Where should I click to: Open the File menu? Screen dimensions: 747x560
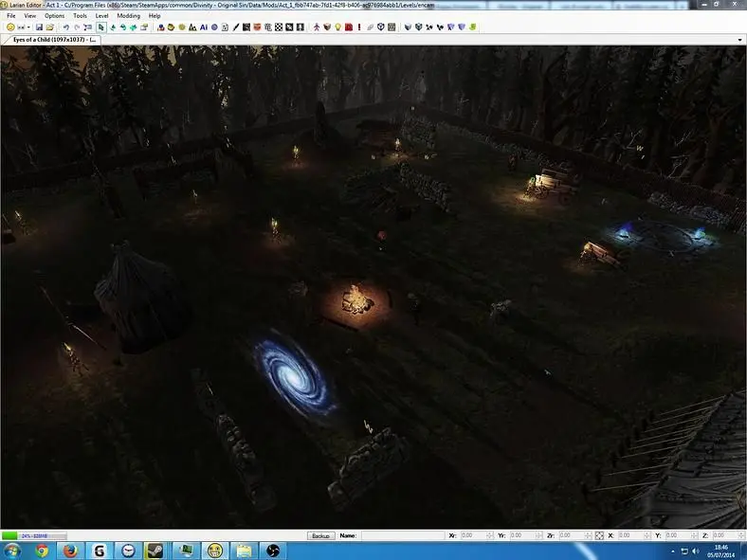click(x=11, y=16)
